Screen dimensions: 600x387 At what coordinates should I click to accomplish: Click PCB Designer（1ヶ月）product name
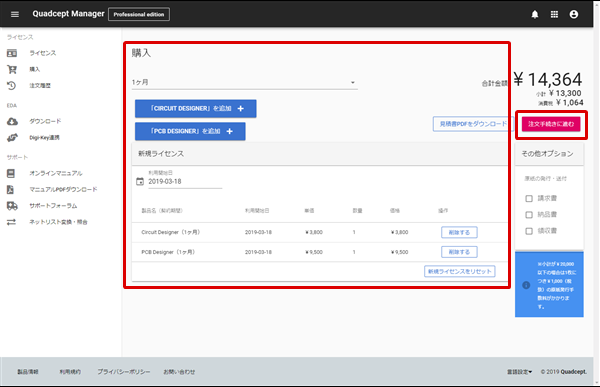(x=168, y=252)
